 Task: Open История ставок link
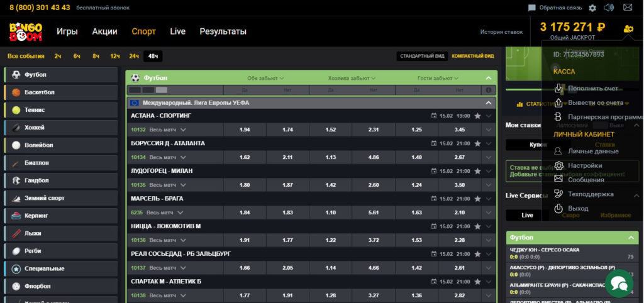click(501, 32)
